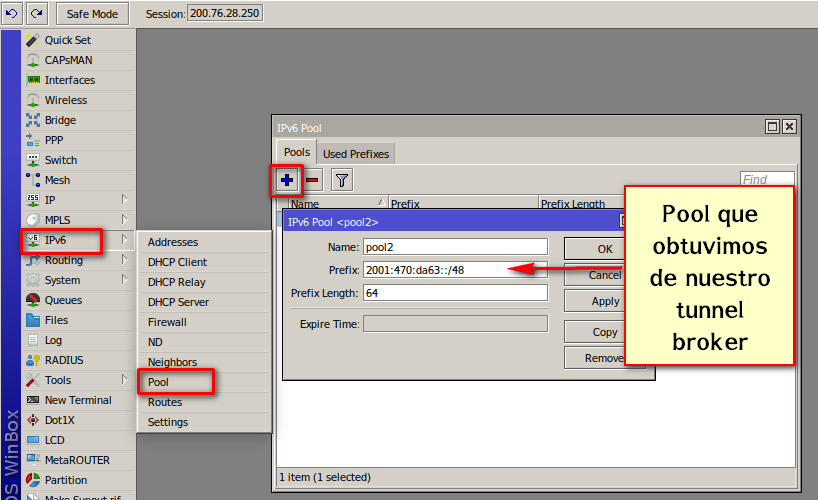This screenshot has height=500, width=818.
Task: Expand the Routing submenu arrow
Action: (124, 260)
